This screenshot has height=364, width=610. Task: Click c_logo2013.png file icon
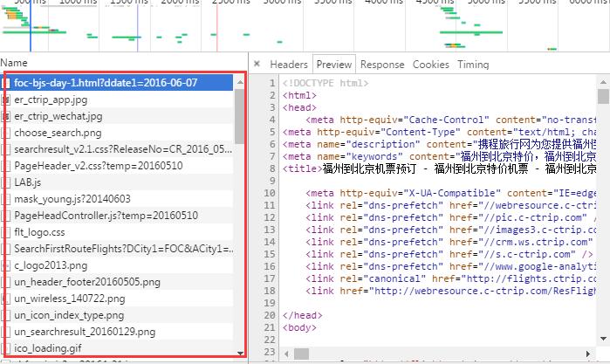coord(7,265)
